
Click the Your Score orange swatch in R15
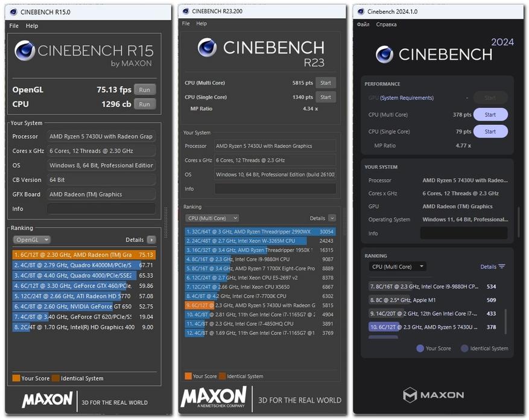16,378
